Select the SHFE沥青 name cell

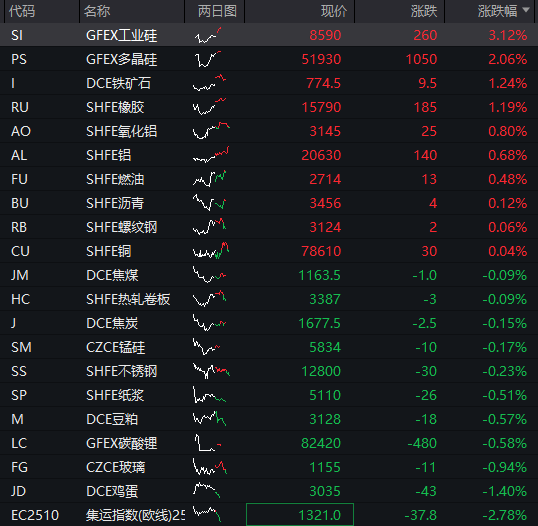tap(115, 203)
